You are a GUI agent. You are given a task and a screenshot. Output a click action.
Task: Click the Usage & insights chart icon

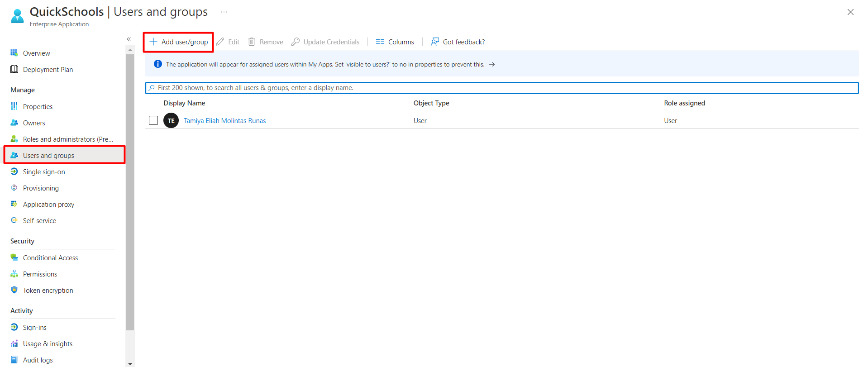pyautogui.click(x=14, y=343)
